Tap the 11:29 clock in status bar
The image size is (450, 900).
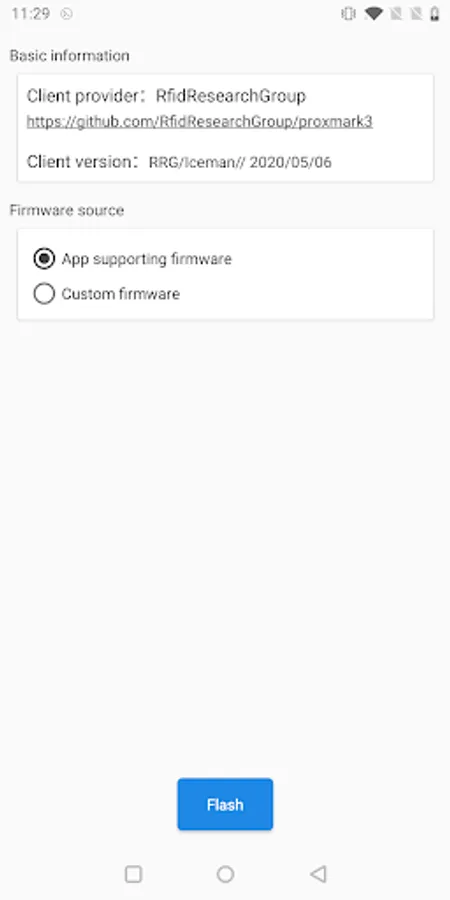31,14
